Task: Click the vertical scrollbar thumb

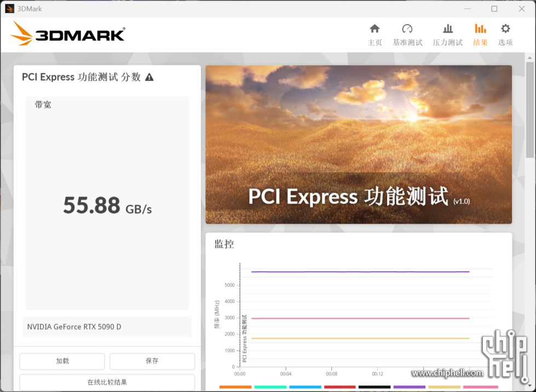Action: point(529,109)
